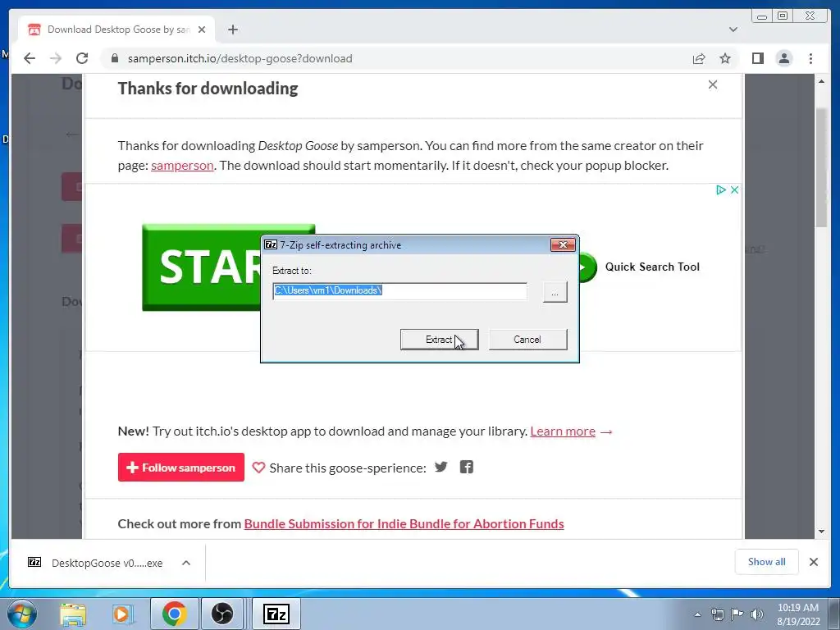The image size is (840, 630).
Task: Click page scrollbar up arrow
Action: click(x=821, y=81)
